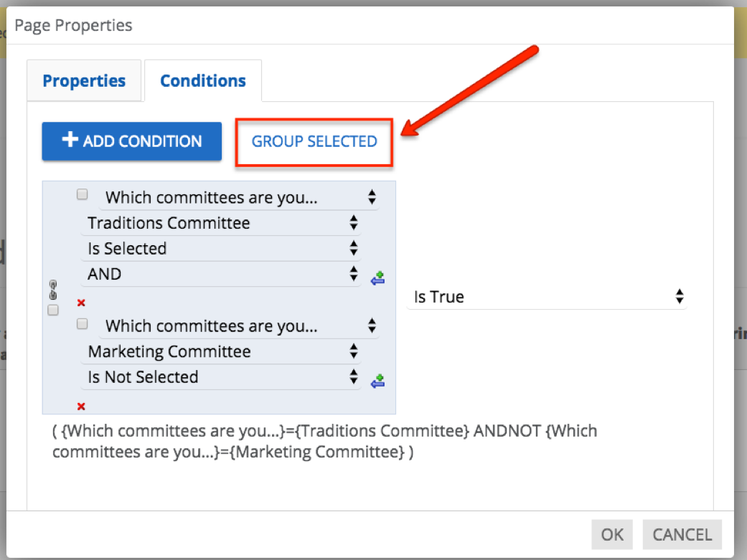Tick the checkbox for the second committee condition
The image size is (747, 560).
point(83,323)
